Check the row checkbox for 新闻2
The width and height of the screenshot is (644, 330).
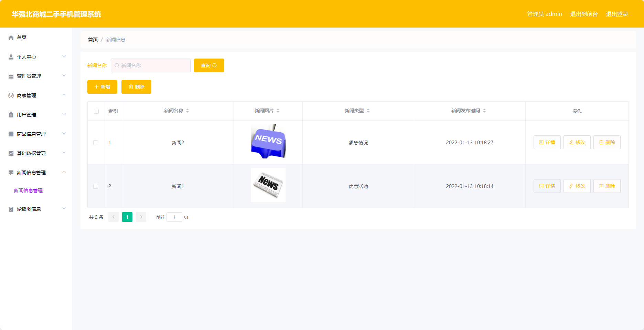[x=96, y=143]
